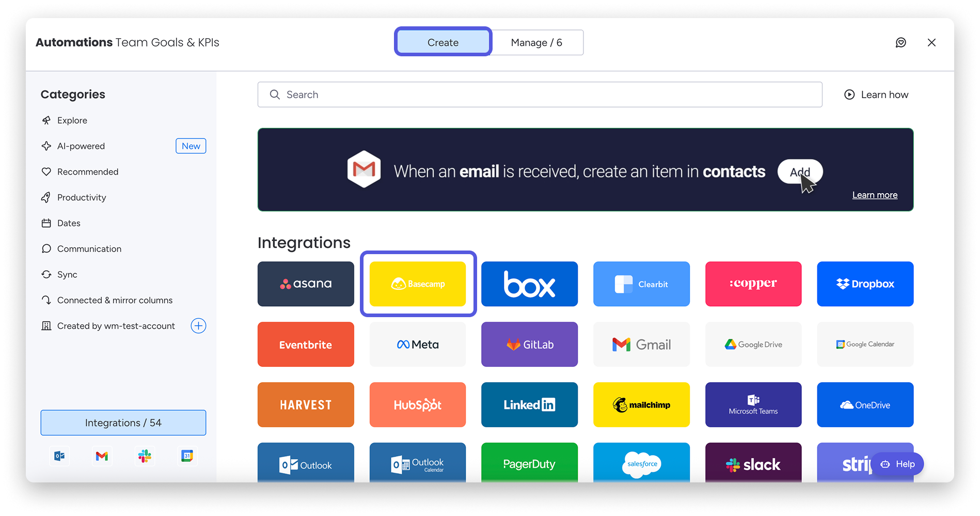
Task: Open the GitLab integration tile
Action: 529,344
